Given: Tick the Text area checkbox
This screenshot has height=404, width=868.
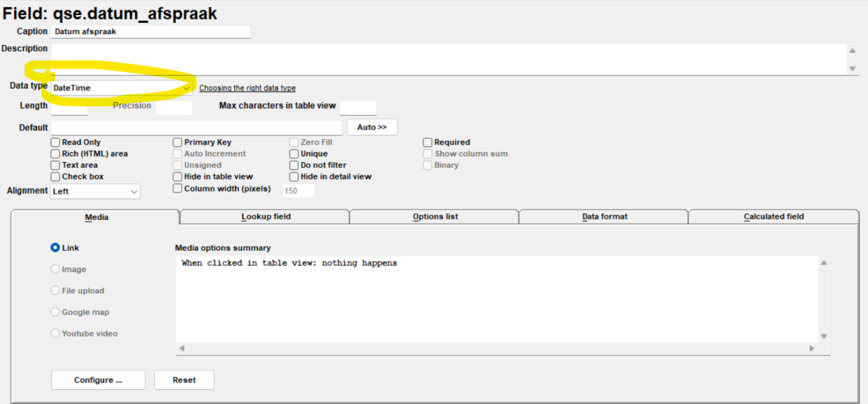Looking at the screenshot, I should coord(56,165).
